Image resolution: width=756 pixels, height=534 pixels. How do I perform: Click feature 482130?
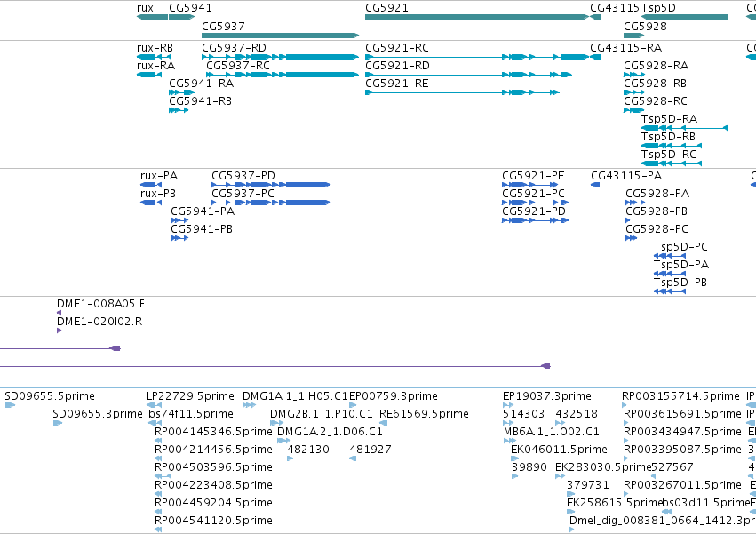[x=308, y=450]
